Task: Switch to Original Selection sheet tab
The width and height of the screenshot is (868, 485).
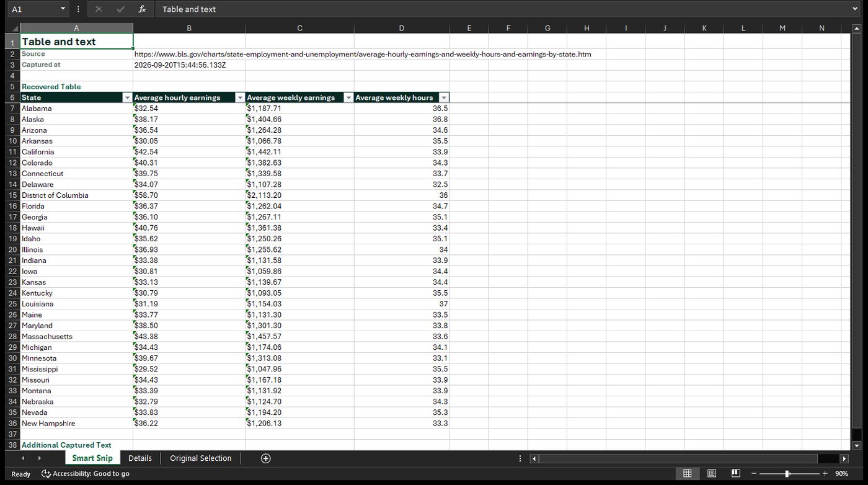Action: [x=201, y=458]
